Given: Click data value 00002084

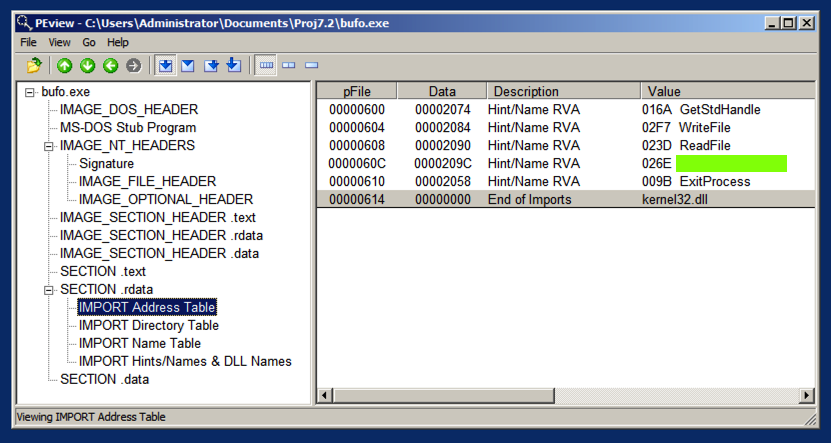Looking at the screenshot, I should (443, 128).
